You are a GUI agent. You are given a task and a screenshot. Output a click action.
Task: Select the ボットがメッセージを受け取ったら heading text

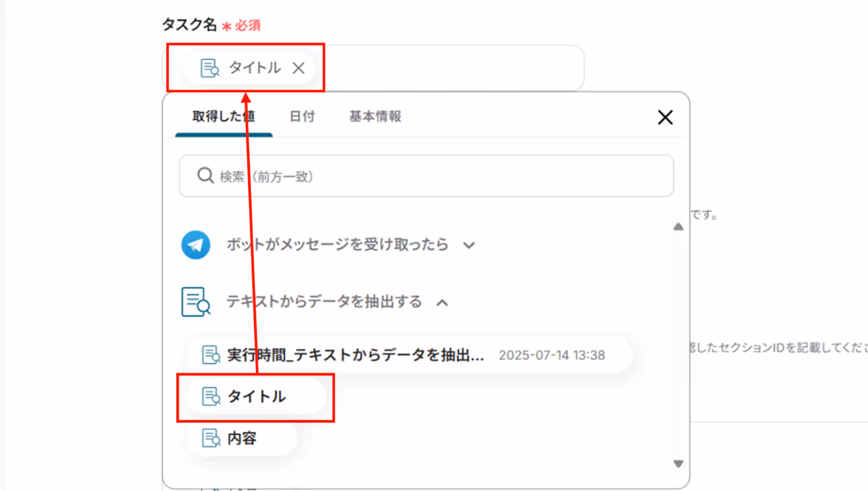tap(337, 245)
